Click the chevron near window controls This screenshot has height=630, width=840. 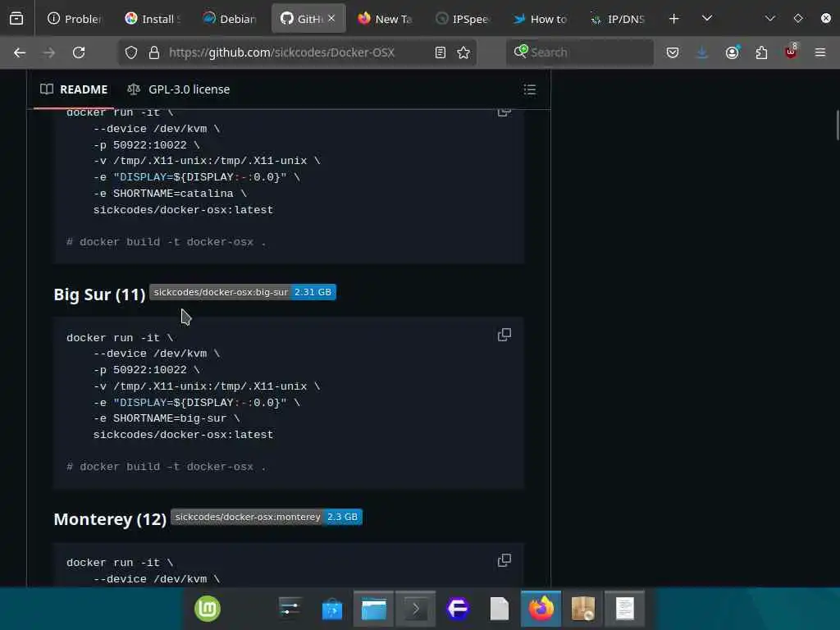(x=769, y=19)
